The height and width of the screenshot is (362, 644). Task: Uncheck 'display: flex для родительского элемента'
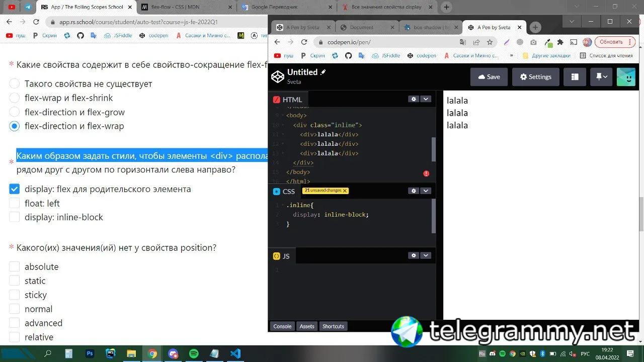(x=15, y=189)
